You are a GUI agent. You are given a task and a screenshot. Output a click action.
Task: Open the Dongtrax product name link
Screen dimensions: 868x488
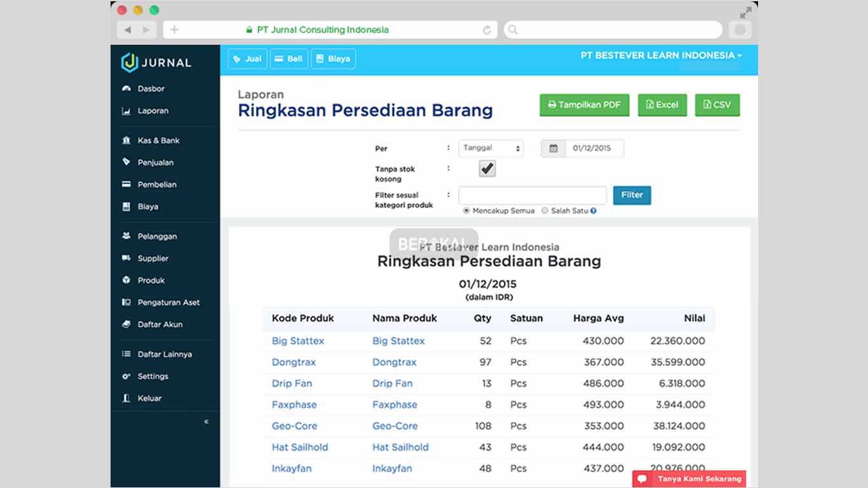[x=395, y=362]
